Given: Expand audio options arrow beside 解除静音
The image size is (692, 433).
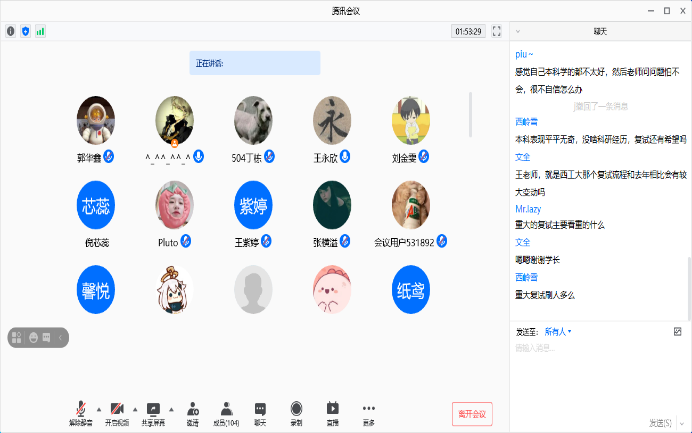Looking at the screenshot, I should 98,409.
